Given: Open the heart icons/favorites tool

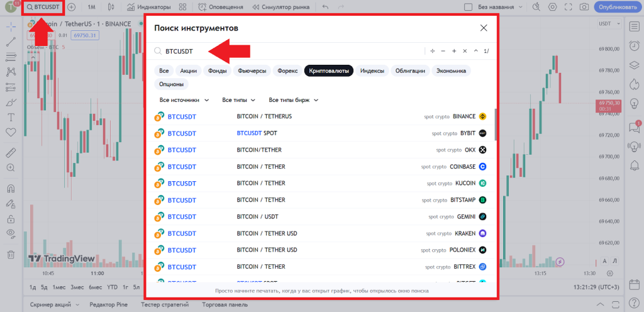Looking at the screenshot, I should (11, 132).
